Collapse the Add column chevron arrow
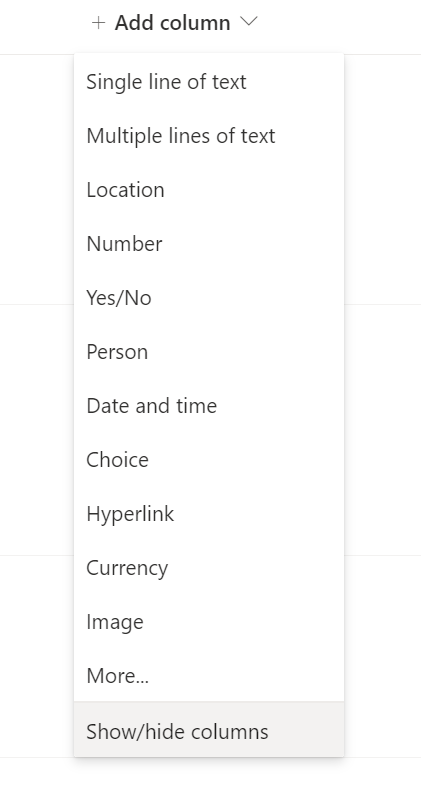421x800 pixels. (249, 22)
